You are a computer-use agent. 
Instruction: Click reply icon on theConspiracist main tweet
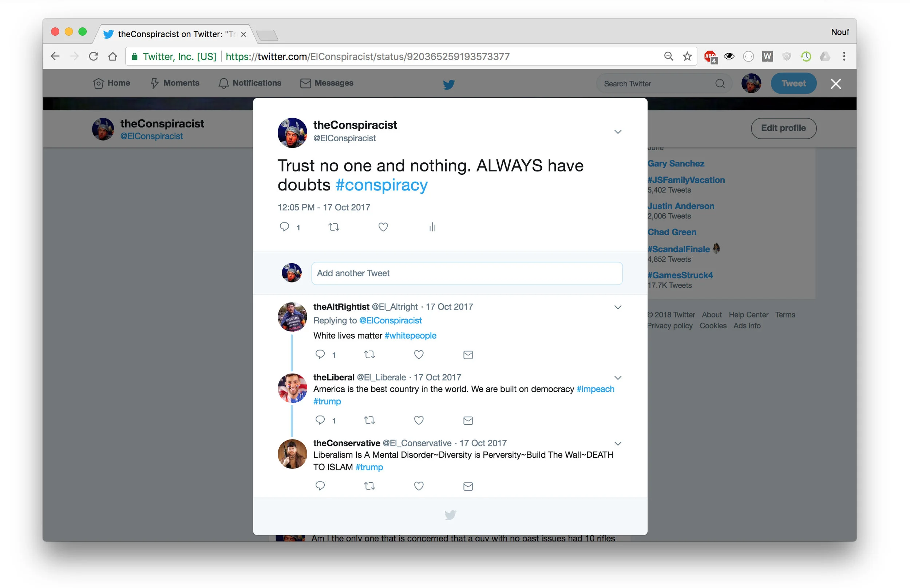[284, 227]
